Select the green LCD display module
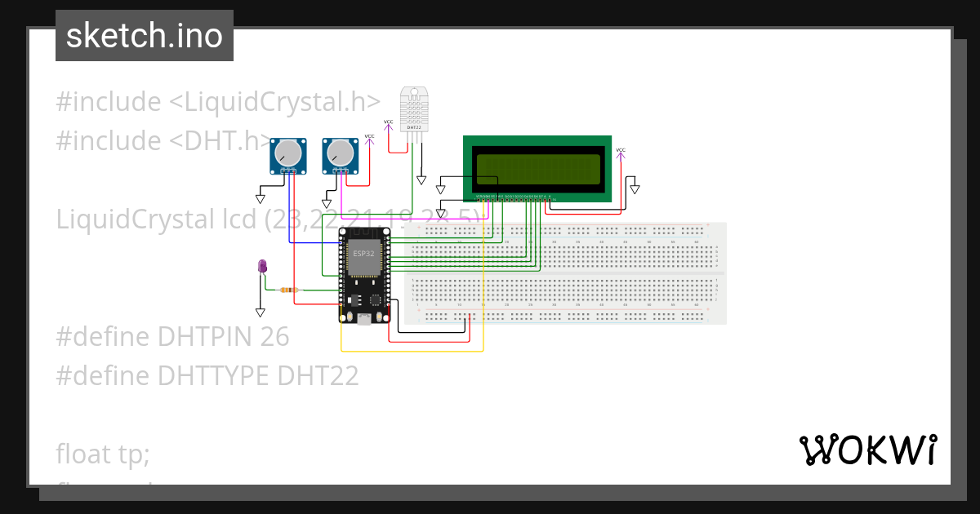Image resolution: width=980 pixels, height=514 pixels. point(537,168)
